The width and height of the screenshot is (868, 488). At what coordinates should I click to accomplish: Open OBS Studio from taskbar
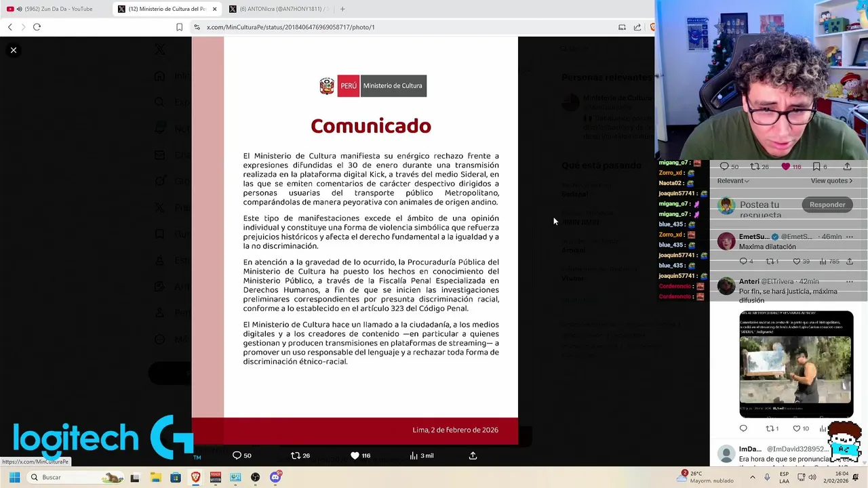255,477
